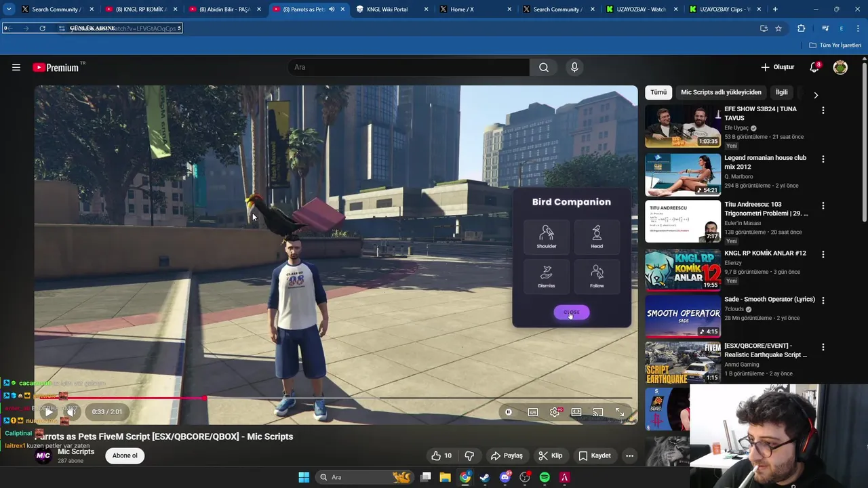Mute the Parrots as Pets browser tab audio
Viewport: 868px width, 488px height.
point(331,9)
